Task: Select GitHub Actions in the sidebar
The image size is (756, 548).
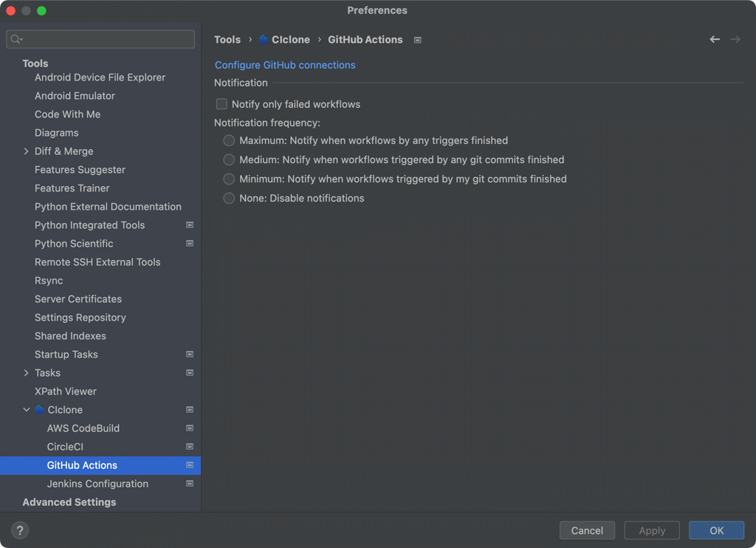Action: pyautogui.click(x=100, y=465)
